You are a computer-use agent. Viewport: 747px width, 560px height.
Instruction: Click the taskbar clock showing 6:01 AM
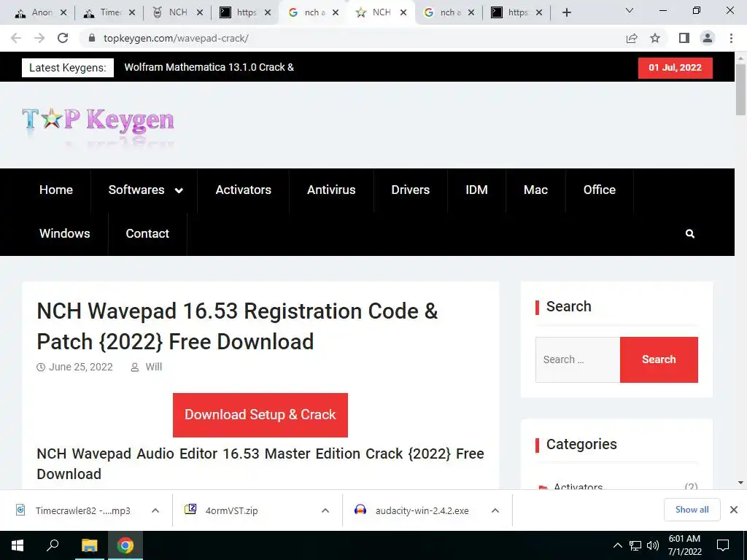pyautogui.click(x=684, y=545)
